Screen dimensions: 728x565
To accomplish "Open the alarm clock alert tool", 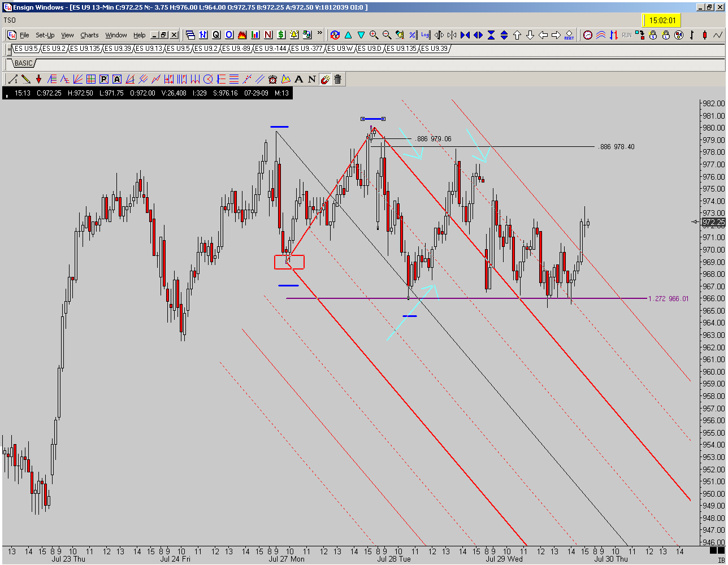I will 272,79.
